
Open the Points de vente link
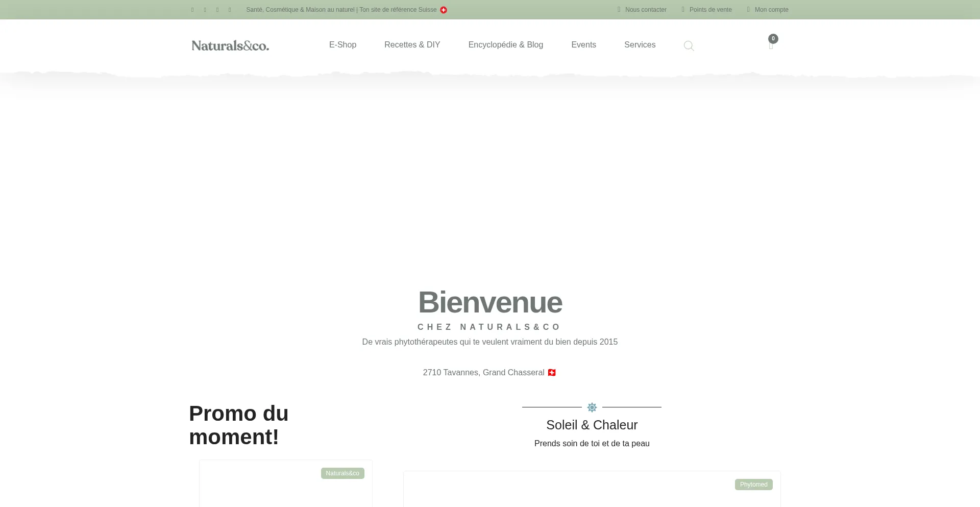click(x=707, y=10)
